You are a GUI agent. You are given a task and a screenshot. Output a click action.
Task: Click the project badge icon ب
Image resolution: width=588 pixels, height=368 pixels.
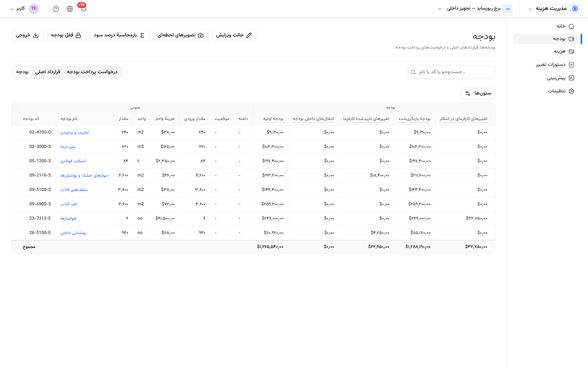coord(508,8)
